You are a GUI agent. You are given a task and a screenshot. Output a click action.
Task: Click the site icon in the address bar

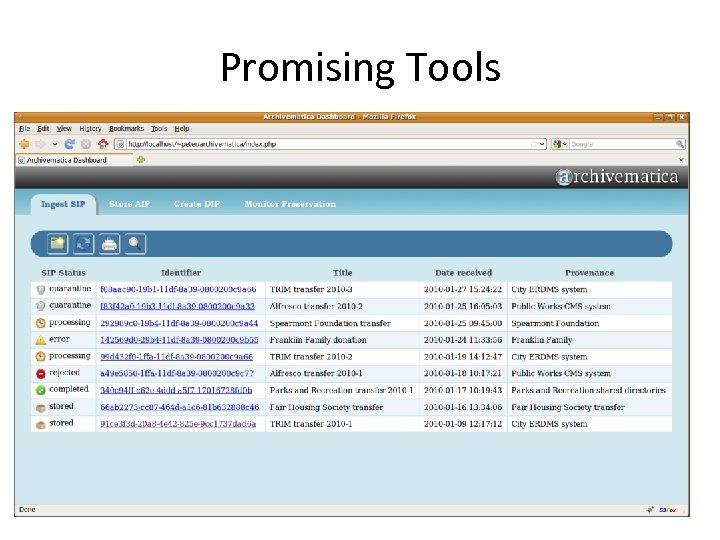[120, 144]
